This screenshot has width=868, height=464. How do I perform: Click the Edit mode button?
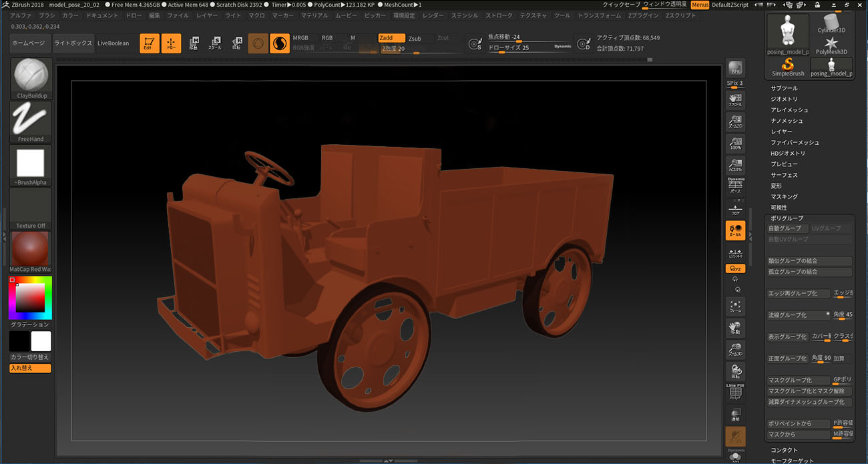pos(149,43)
